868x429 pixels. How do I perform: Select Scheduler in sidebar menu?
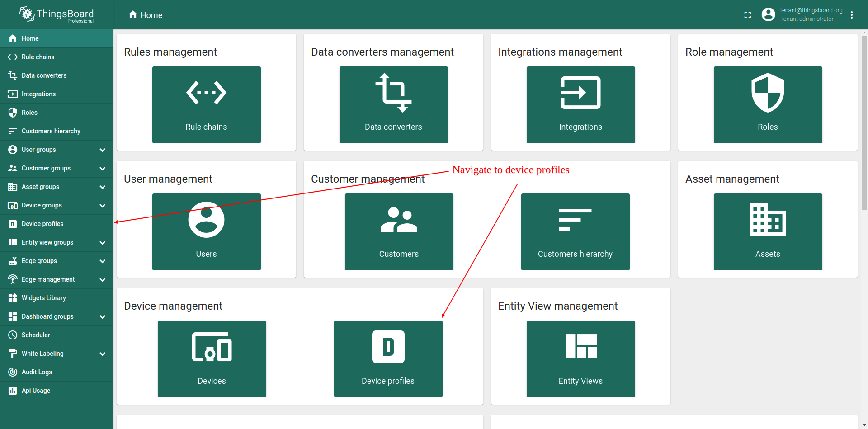pos(57,335)
